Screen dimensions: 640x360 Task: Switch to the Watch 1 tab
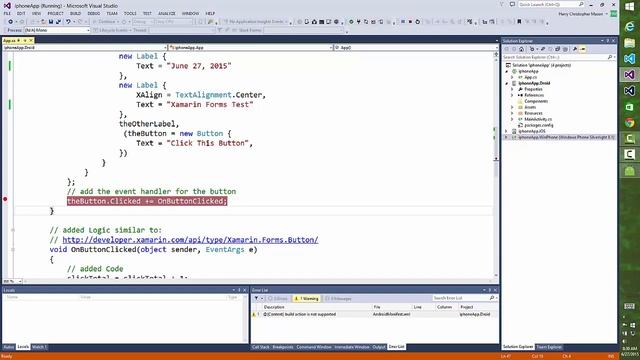pos(39,347)
